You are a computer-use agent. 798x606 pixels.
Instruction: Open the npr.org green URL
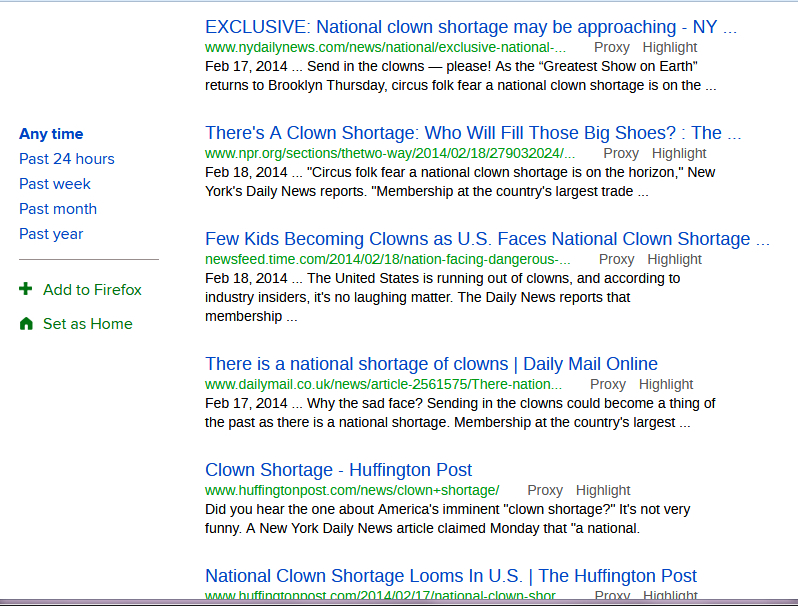click(x=390, y=153)
